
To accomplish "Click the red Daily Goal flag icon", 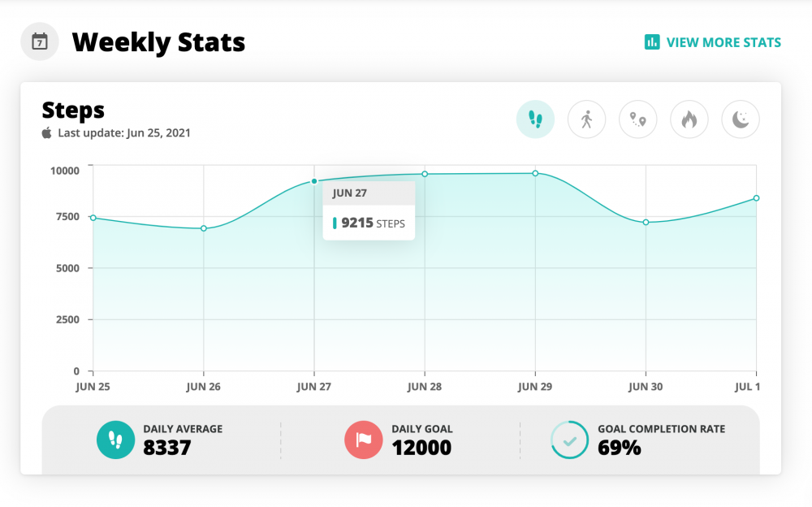I will click(364, 440).
